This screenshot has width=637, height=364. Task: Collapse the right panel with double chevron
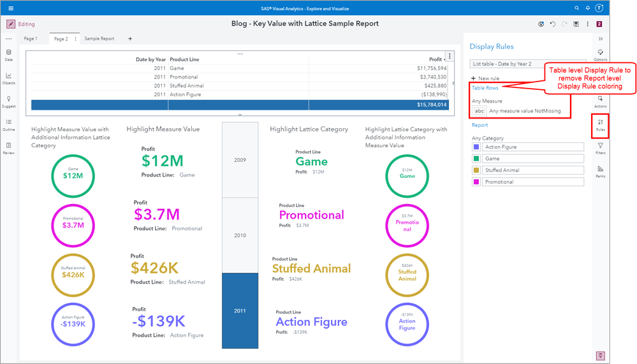click(601, 39)
